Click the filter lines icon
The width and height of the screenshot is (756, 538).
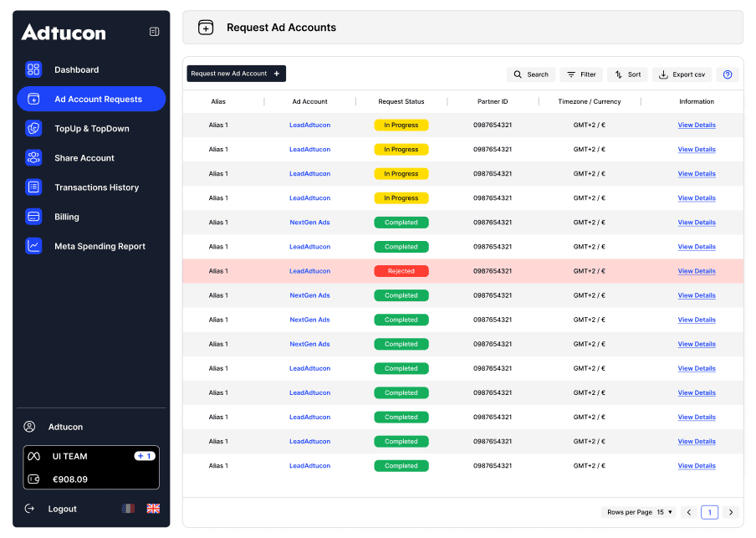571,74
